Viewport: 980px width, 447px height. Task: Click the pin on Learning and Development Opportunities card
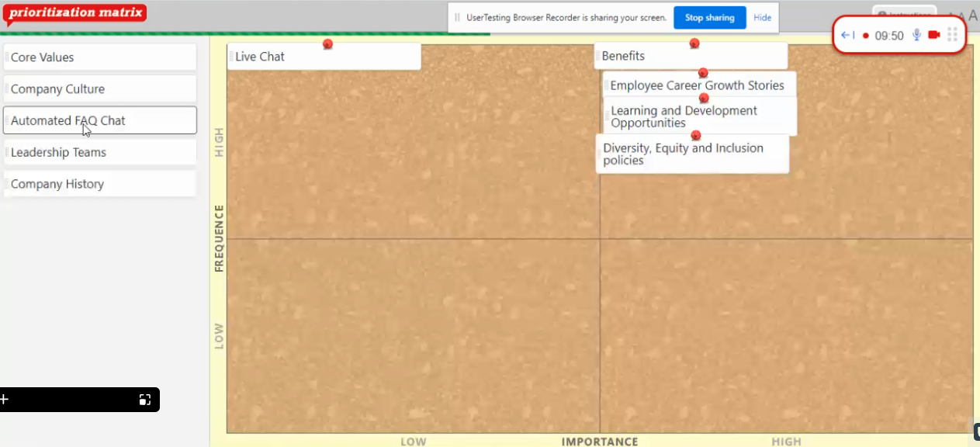pos(704,98)
